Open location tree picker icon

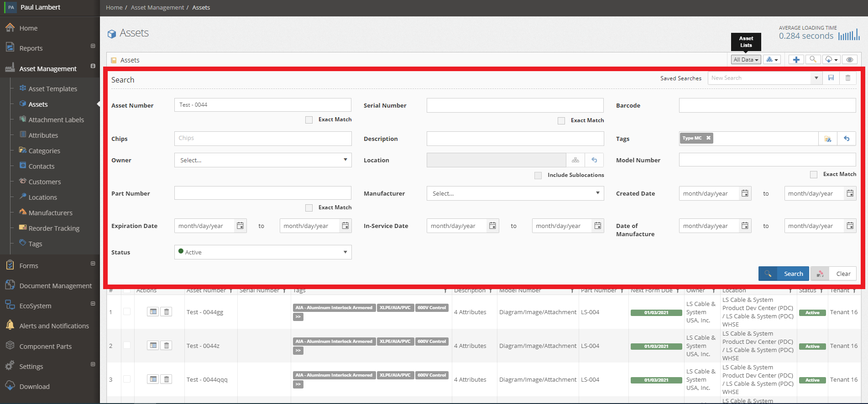pos(575,160)
